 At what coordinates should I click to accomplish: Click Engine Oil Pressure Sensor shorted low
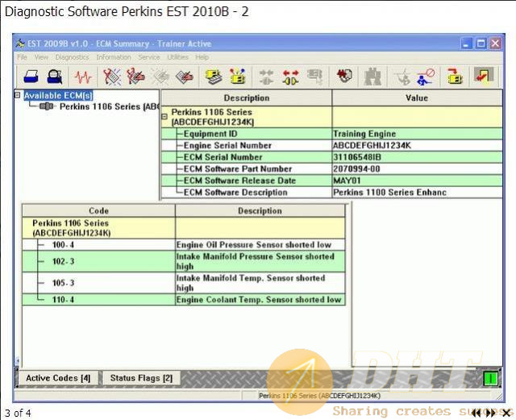pos(260,245)
